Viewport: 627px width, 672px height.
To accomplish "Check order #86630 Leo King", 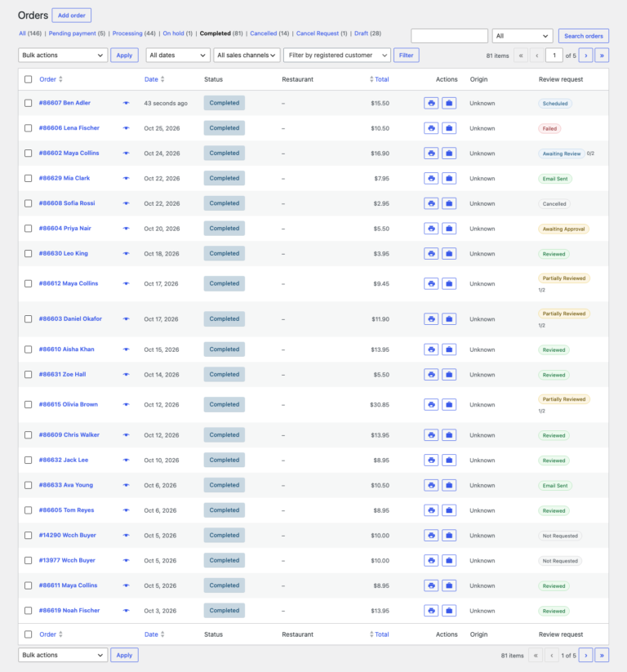I will (x=29, y=254).
